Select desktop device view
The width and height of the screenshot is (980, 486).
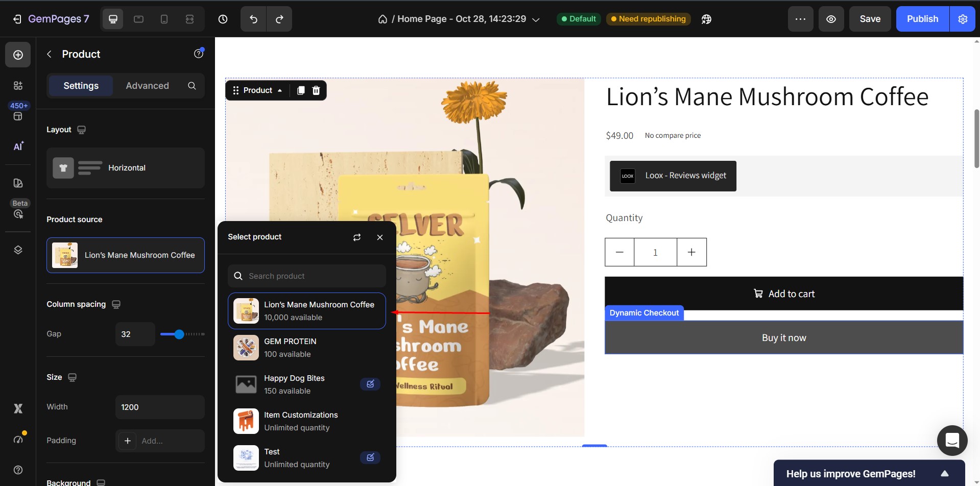pos(113,19)
